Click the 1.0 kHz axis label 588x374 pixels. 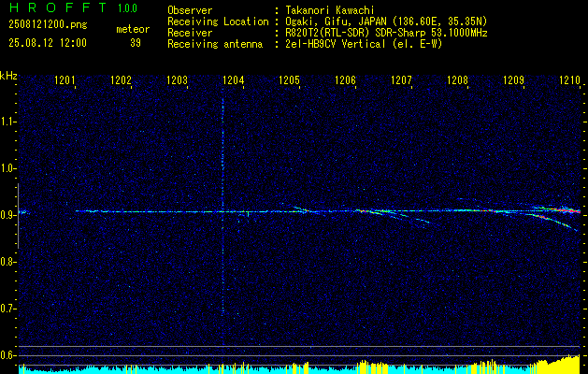(7, 169)
